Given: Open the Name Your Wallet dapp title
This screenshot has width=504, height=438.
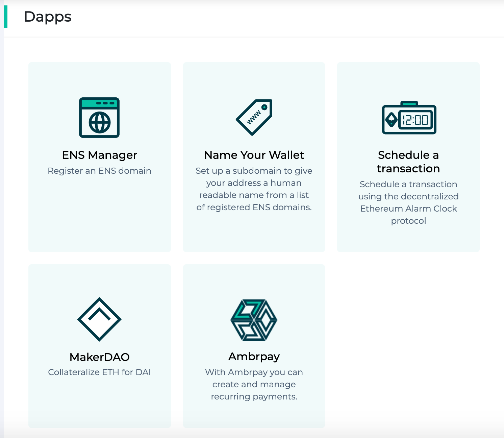Looking at the screenshot, I should 254,155.
